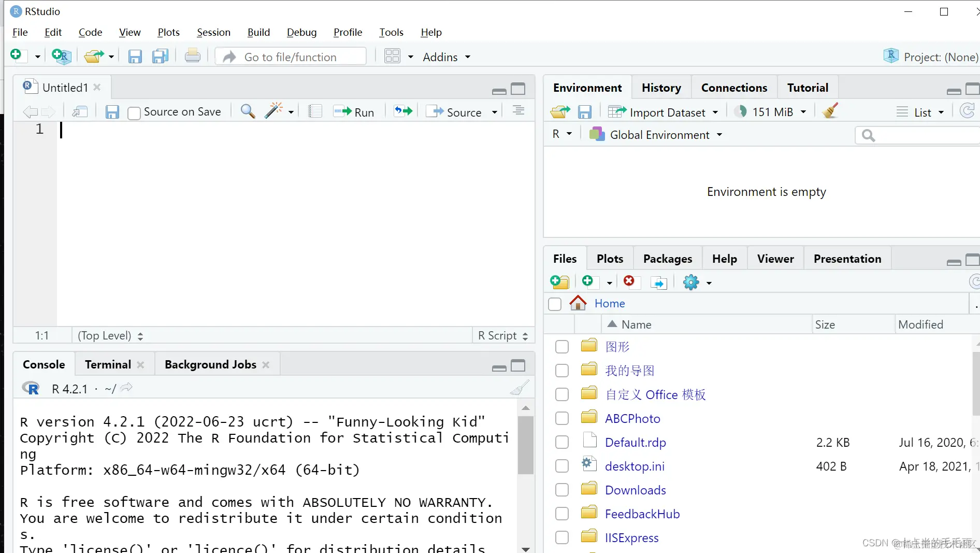Open the 151 MiB memory usage dropdown
This screenshot has width=980, height=553.
coord(771,112)
